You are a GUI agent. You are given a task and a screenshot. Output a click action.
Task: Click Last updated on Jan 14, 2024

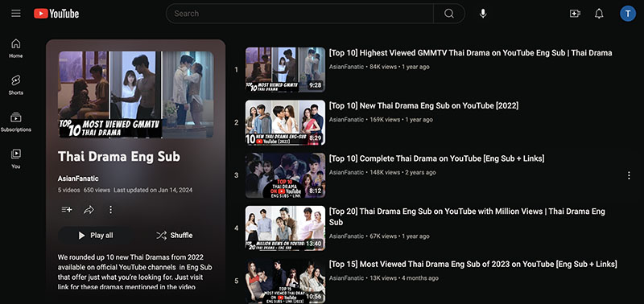pos(153,191)
